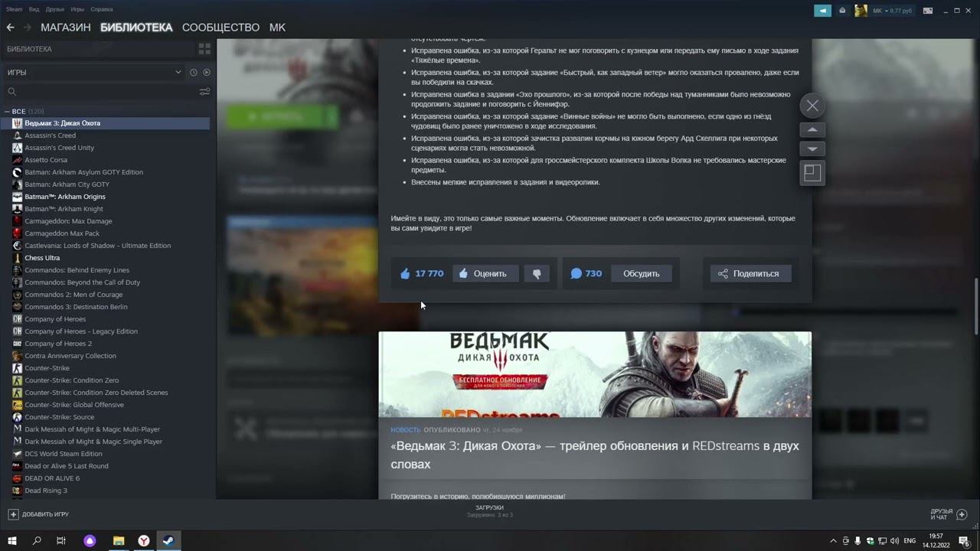Launch Yandex Browser from the taskbar
Screen dimensions: 980x551
tap(144, 540)
